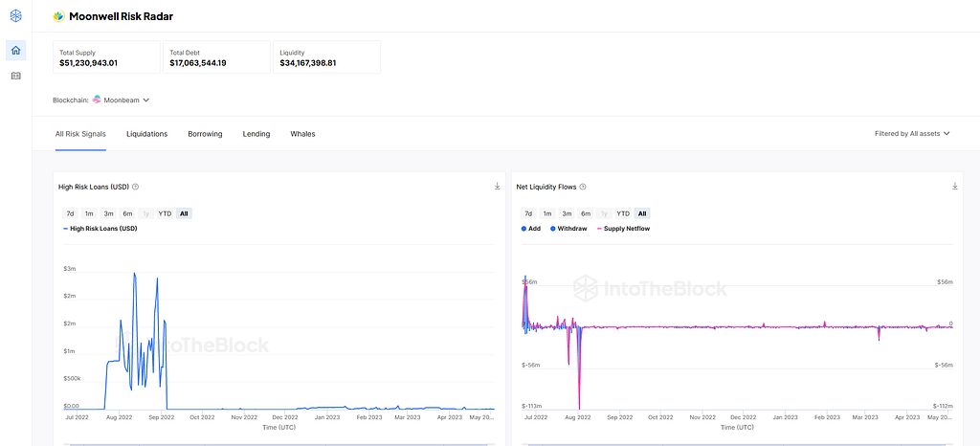Go to Home via the sidebar icon
The width and height of the screenshot is (980, 446).
point(15,51)
